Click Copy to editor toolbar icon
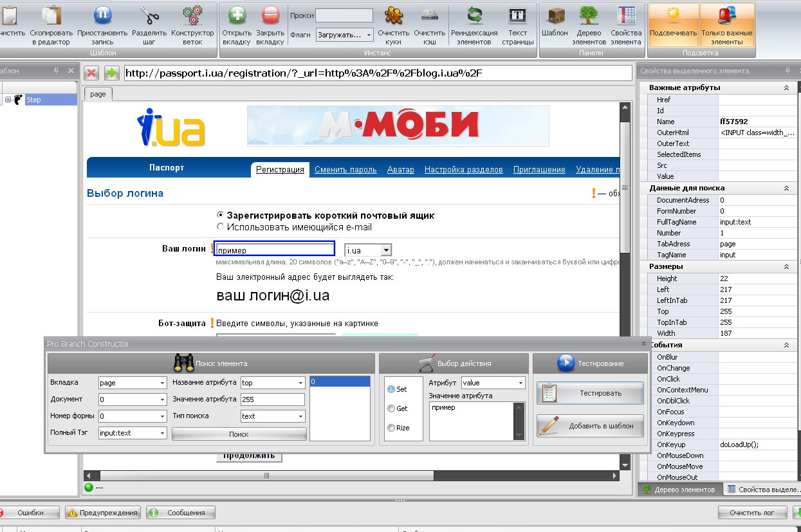The height and width of the screenshot is (532, 801). click(51, 15)
